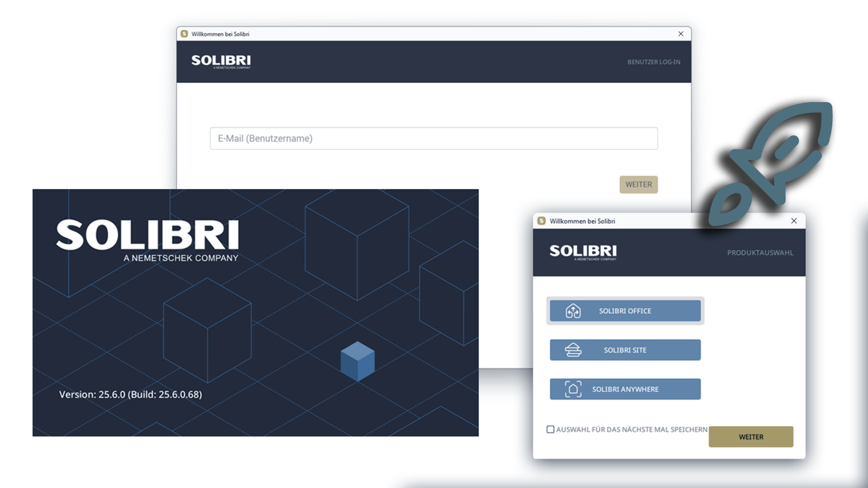
Task: Enable Auswahl für das nächste Mal speichern checkbox
Action: (x=550, y=429)
